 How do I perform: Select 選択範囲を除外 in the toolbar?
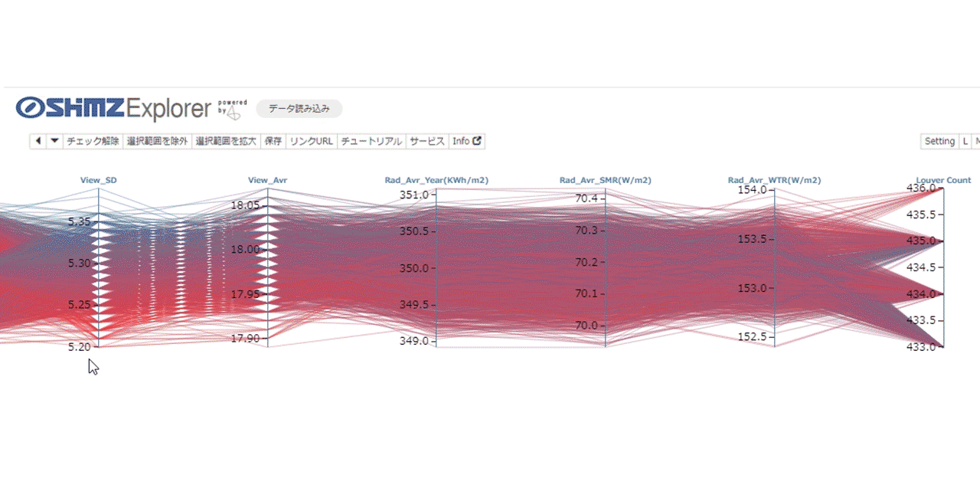click(x=157, y=141)
